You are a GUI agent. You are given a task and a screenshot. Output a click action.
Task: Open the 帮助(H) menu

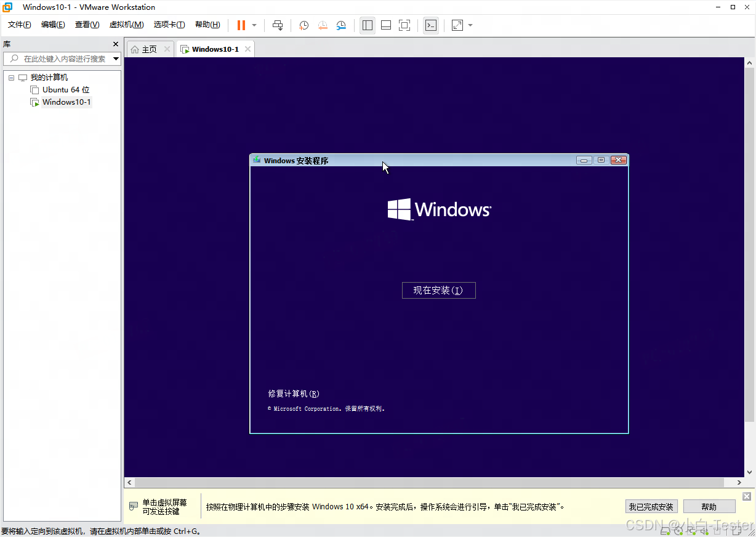207,25
